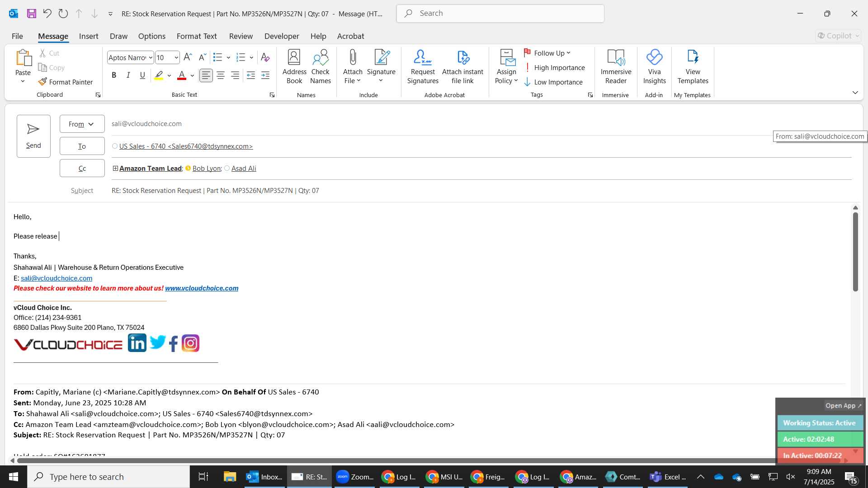
Task: Mark message as High Importance
Action: 554,67
